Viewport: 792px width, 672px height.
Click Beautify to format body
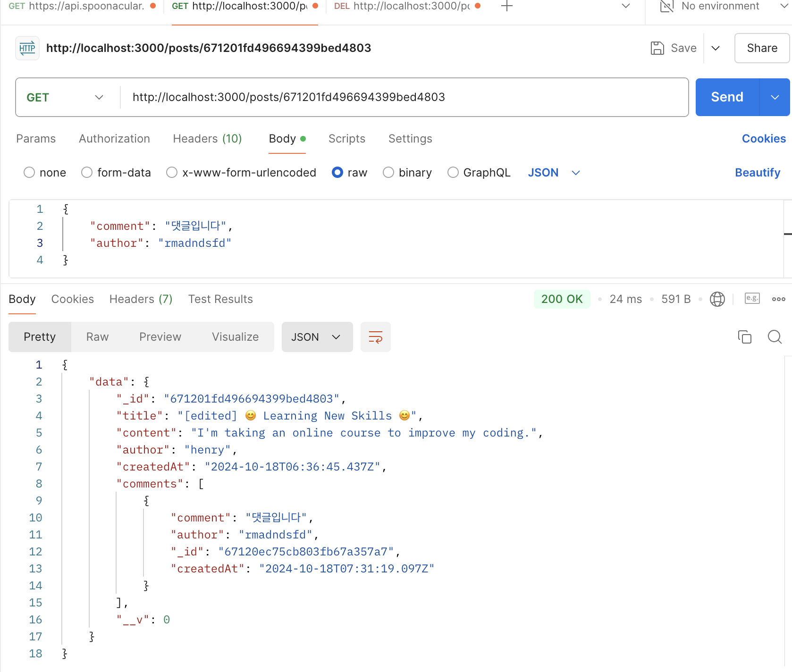coord(757,173)
